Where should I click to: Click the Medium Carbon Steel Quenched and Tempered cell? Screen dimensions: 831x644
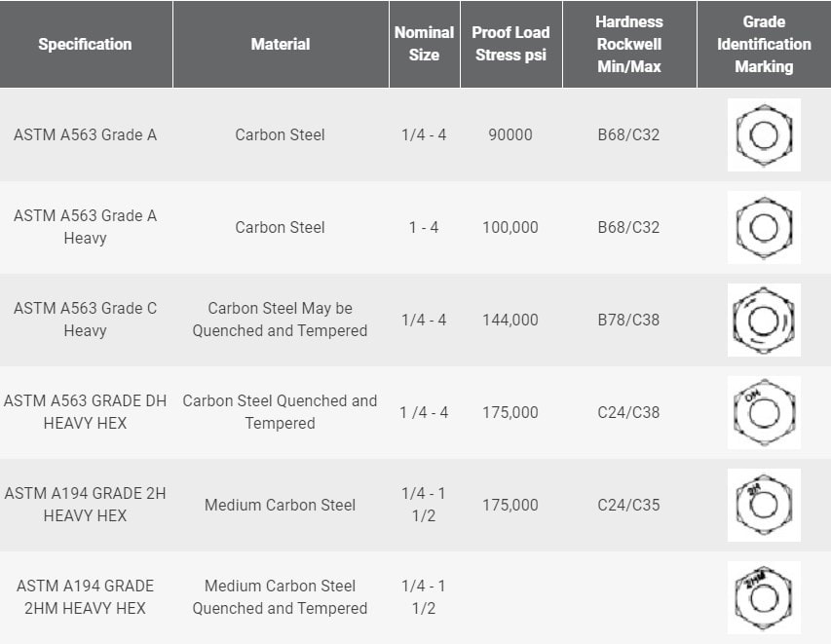[x=281, y=597]
